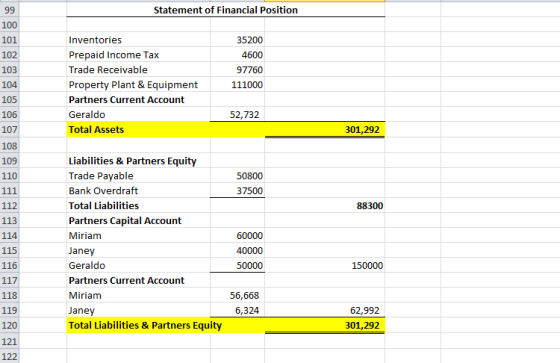Click the 'Total Liabilities' cell
Screen dimensions: 560x363
pos(138,206)
